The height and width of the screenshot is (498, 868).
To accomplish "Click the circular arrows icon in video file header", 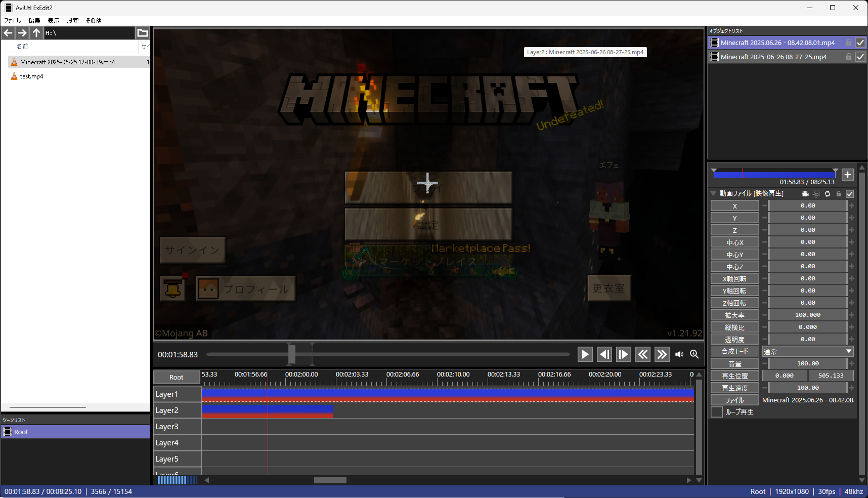I will click(x=828, y=194).
